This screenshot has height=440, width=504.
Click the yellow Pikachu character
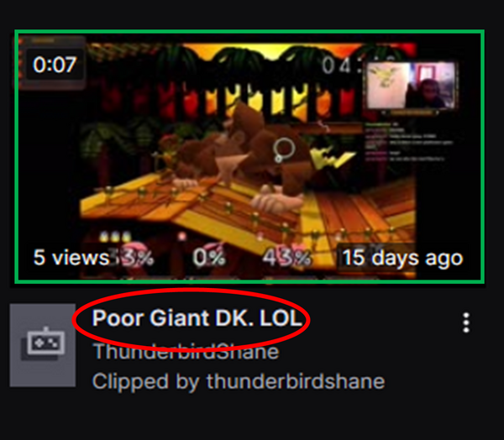click(x=332, y=158)
